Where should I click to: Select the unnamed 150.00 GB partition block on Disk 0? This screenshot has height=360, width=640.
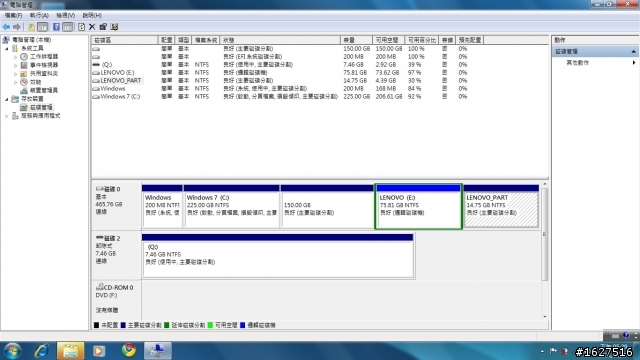tap(327, 206)
